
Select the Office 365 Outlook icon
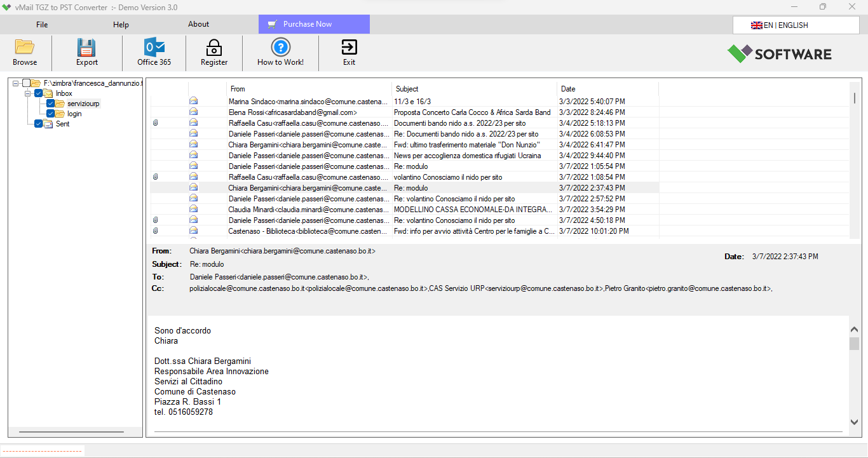(x=154, y=47)
